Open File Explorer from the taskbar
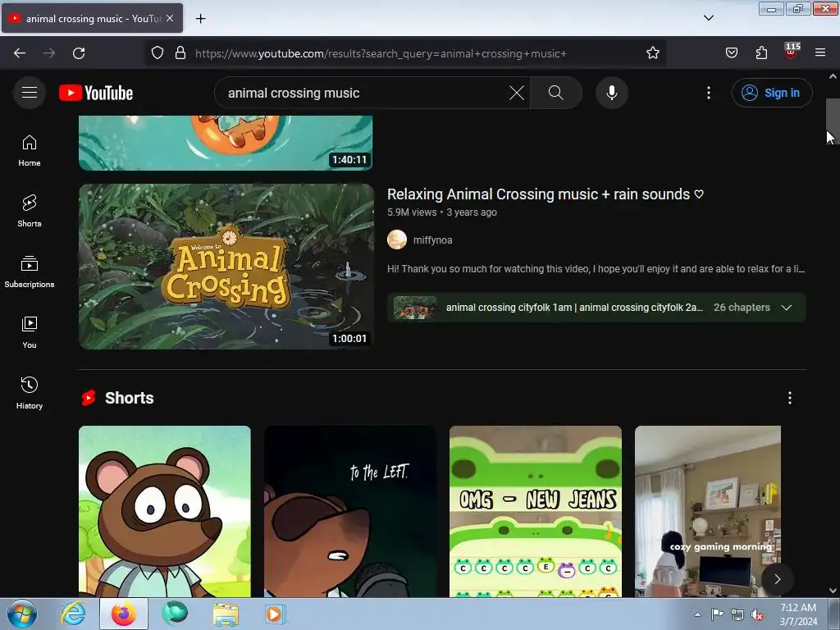 [226, 614]
